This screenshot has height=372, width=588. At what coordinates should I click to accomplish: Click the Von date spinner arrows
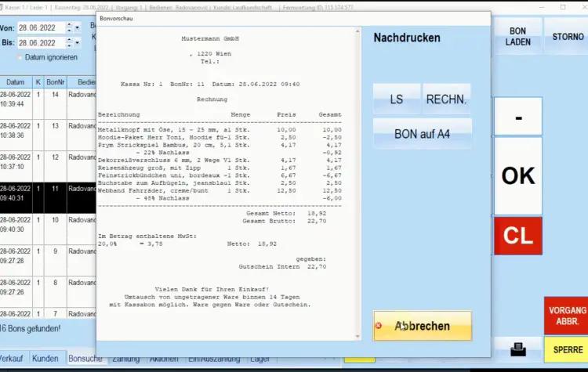point(69,27)
